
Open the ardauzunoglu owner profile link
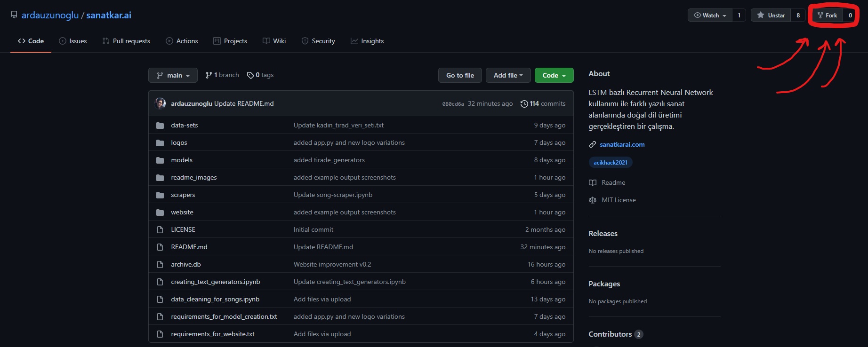click(50, 15)
